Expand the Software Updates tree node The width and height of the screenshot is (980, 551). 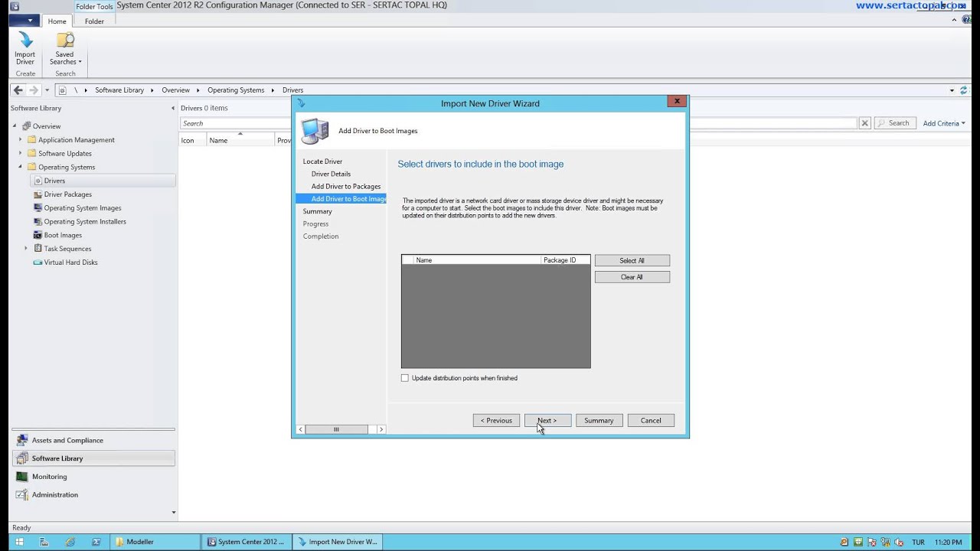21,154
